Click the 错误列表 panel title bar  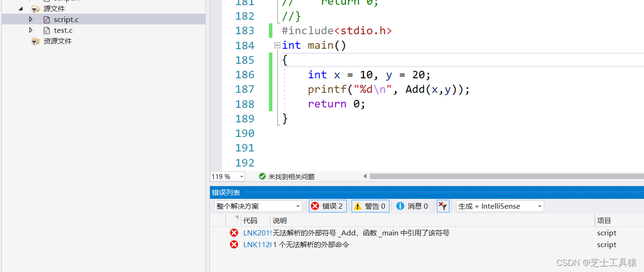pyautogui.click(x=427, y=192)
